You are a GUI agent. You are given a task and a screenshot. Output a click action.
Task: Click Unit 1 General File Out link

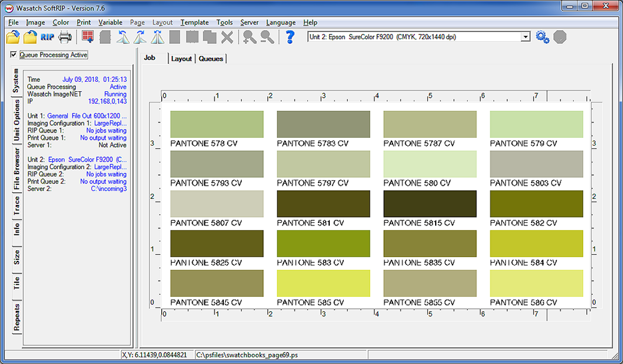tap(87, 116)
